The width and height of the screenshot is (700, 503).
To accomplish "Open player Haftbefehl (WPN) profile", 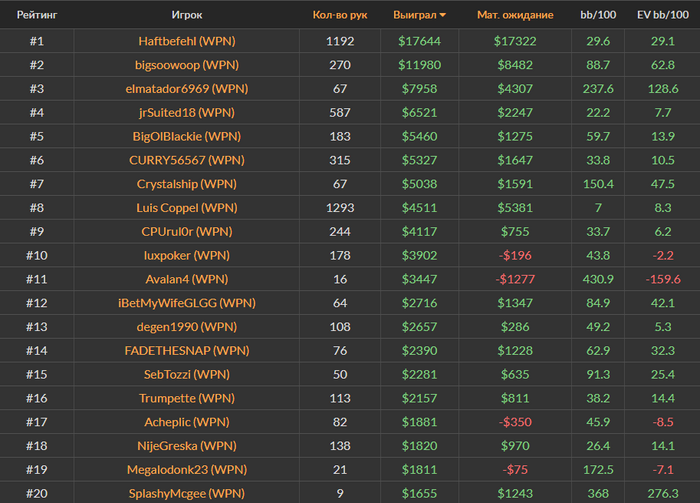I will point(187,41).
